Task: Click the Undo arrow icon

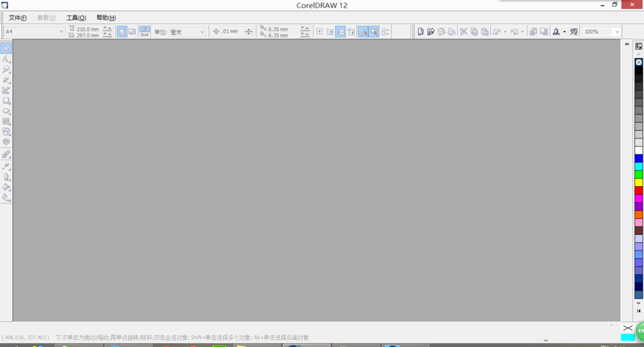Action: (497, 32)
